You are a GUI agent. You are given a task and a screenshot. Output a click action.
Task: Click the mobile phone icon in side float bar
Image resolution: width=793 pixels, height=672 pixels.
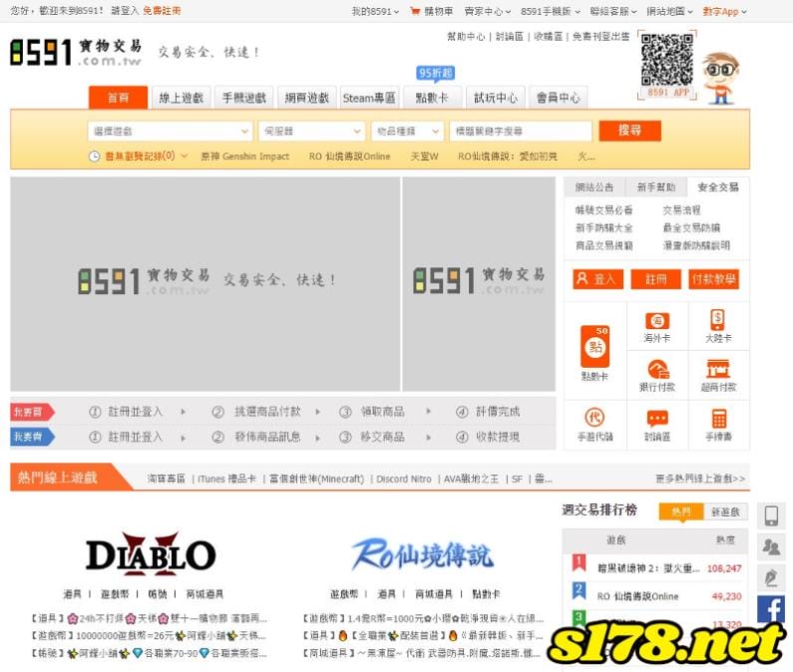click(x=771, y=515)
